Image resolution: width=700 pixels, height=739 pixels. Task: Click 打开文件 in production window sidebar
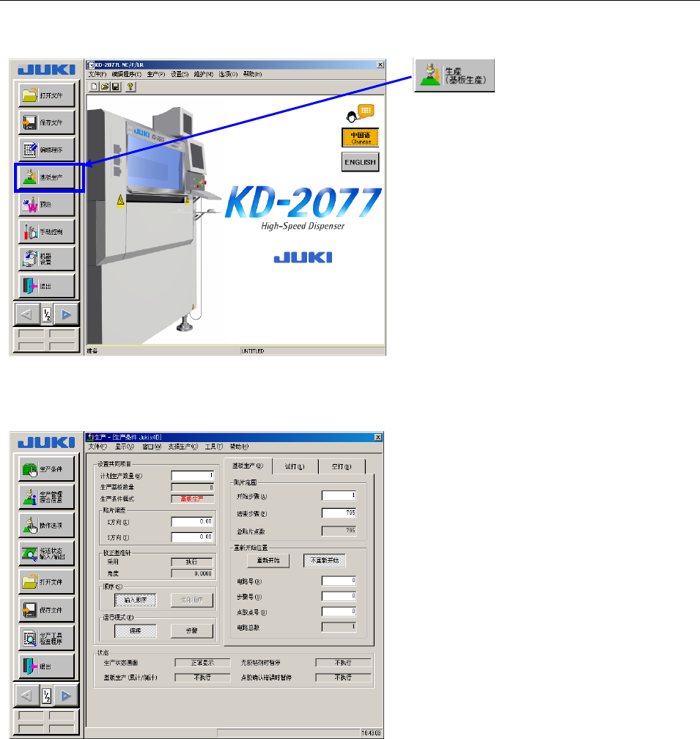(x=47, y=581)
